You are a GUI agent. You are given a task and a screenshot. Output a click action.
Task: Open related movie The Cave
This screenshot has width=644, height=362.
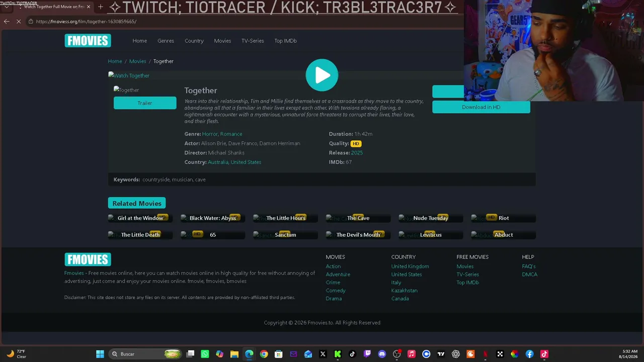(358, 218)
